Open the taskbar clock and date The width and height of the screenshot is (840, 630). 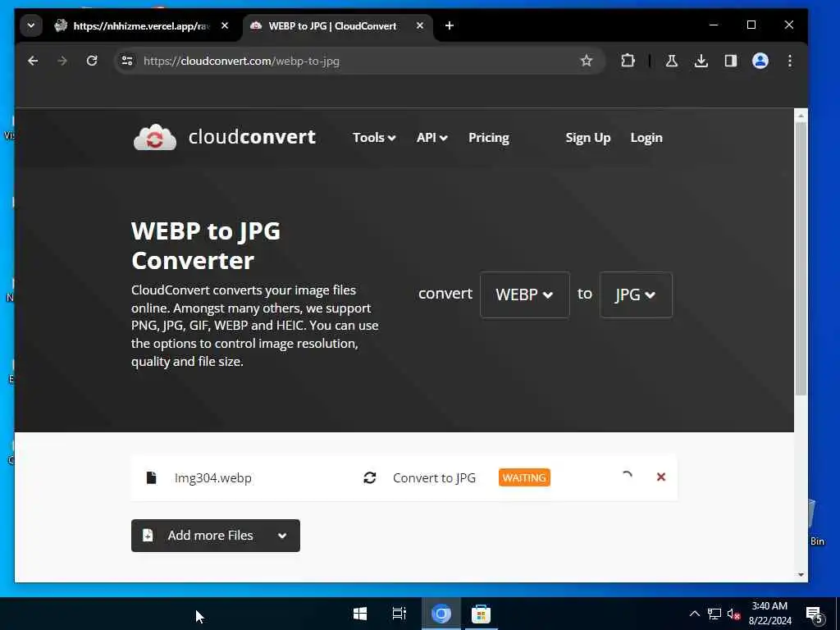pos(769,614)
